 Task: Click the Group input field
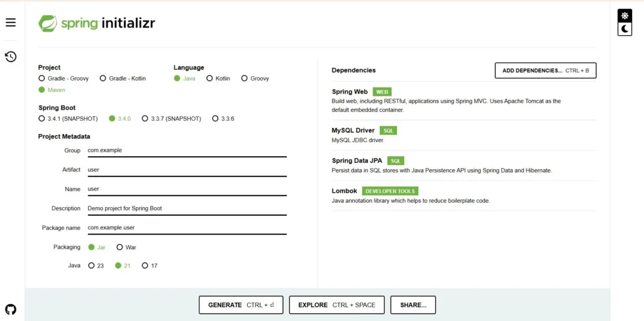point(187,151)
